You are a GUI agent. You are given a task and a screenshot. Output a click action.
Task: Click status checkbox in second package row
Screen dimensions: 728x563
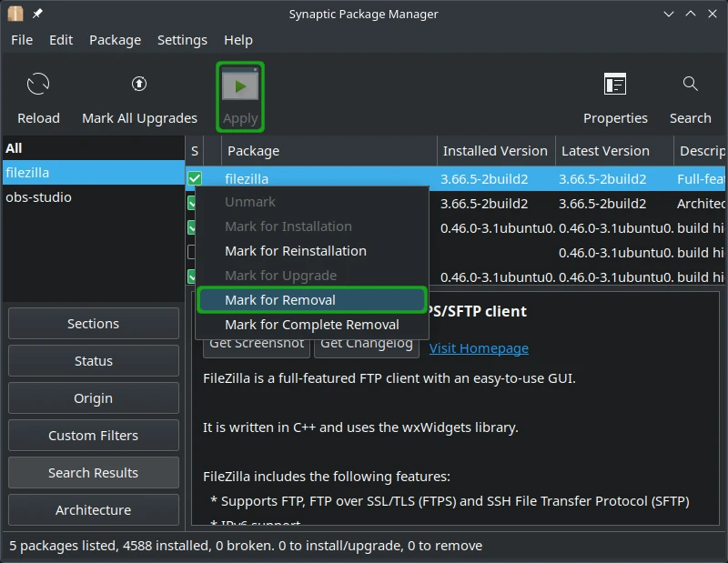coord(192,204)
